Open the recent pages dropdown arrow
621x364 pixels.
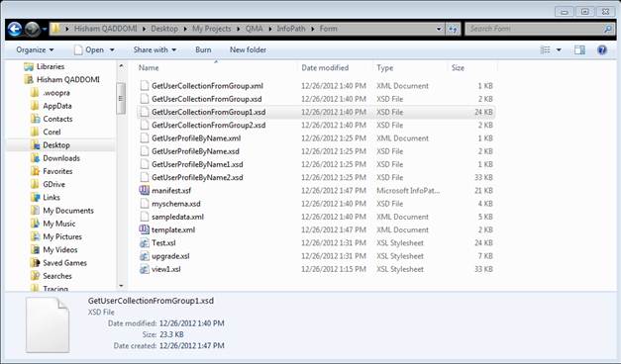(44, 29)
